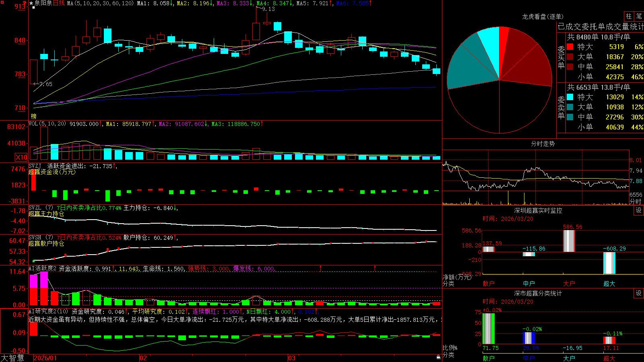Screen dimensions: 644x362
Task: Click the 小单 42375 buy-order row
Action: 605,77
